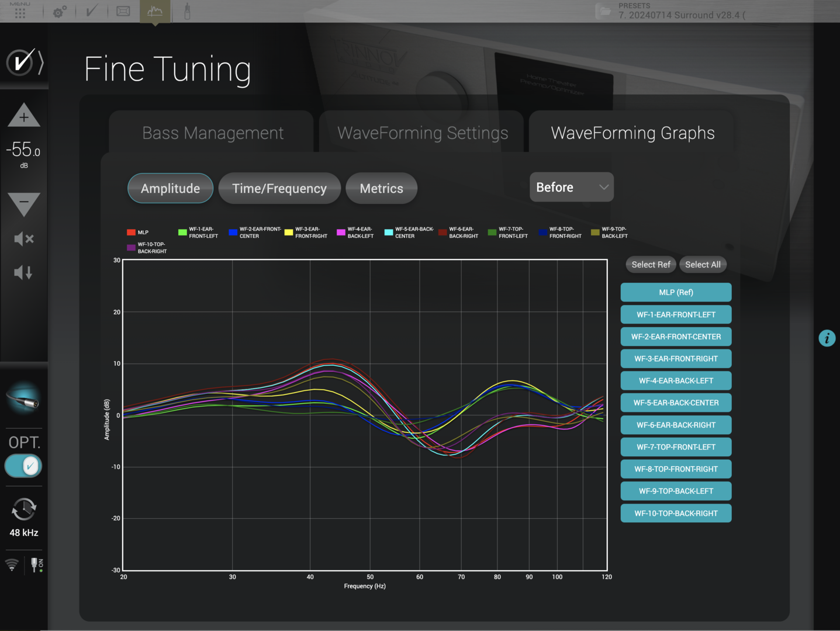The image size is (840, 631).
Task: Toggle the MLP (Ref) curve visibility
Action: tap(676, 292)
